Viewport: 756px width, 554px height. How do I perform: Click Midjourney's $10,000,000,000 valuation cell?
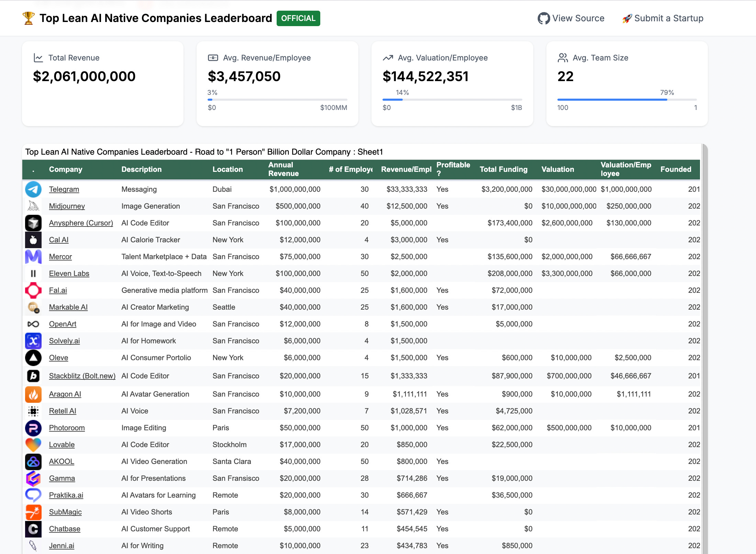click(569, 206)
